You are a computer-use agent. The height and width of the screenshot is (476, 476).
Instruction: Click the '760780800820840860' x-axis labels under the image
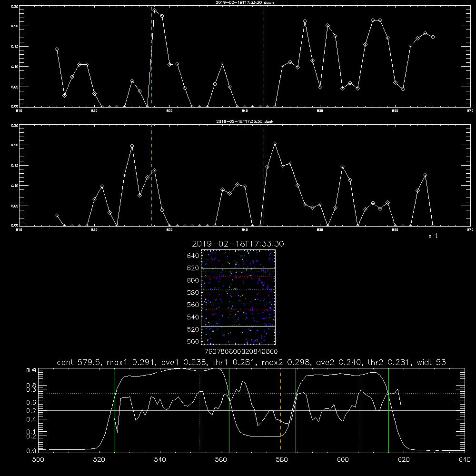pyautogui.click(x=241, y=352)
